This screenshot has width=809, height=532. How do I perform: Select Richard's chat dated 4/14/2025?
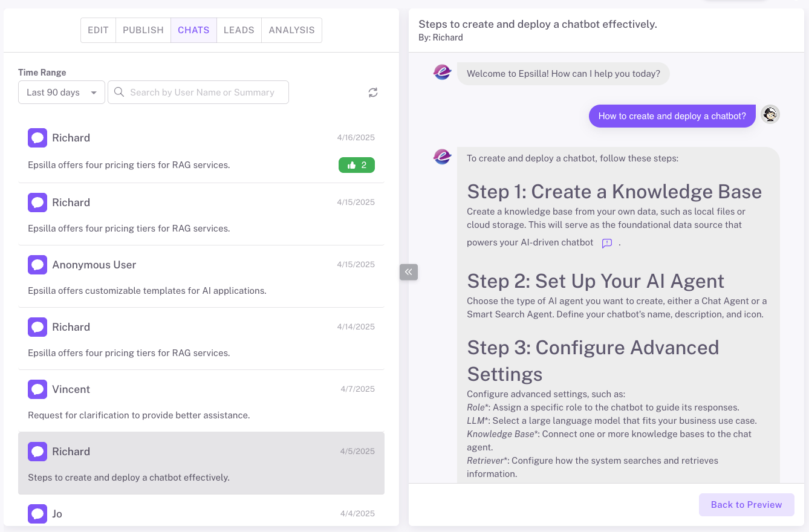201,339
